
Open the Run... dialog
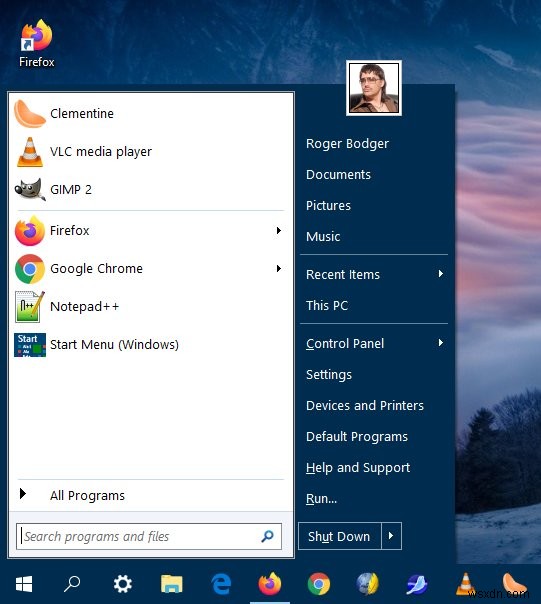click(x=321, y=498)
